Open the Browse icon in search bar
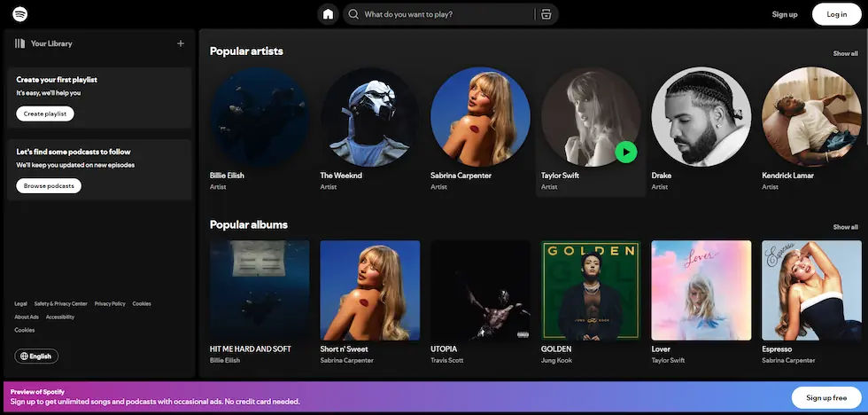The image size is (868, 415). click(x=546, y=14)
